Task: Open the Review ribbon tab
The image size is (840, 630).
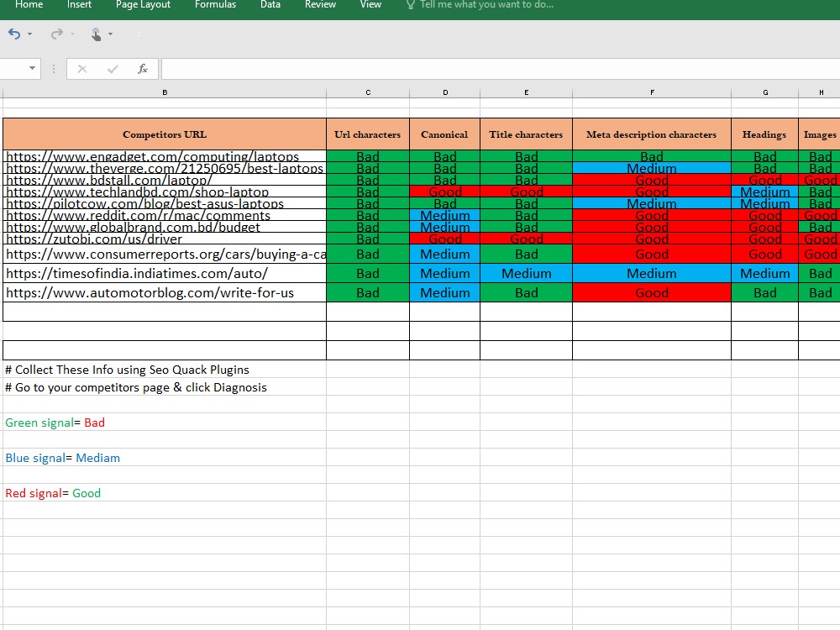Action: tap(320, 5)
